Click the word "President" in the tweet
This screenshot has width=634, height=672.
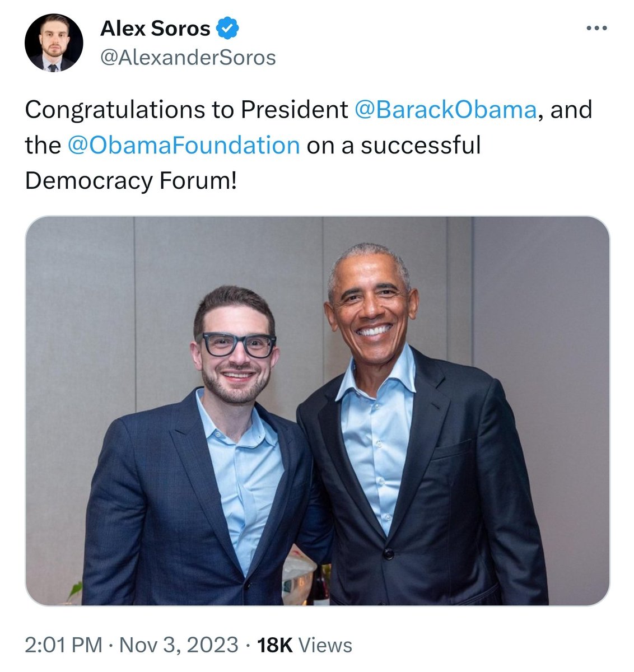(294, 109)
